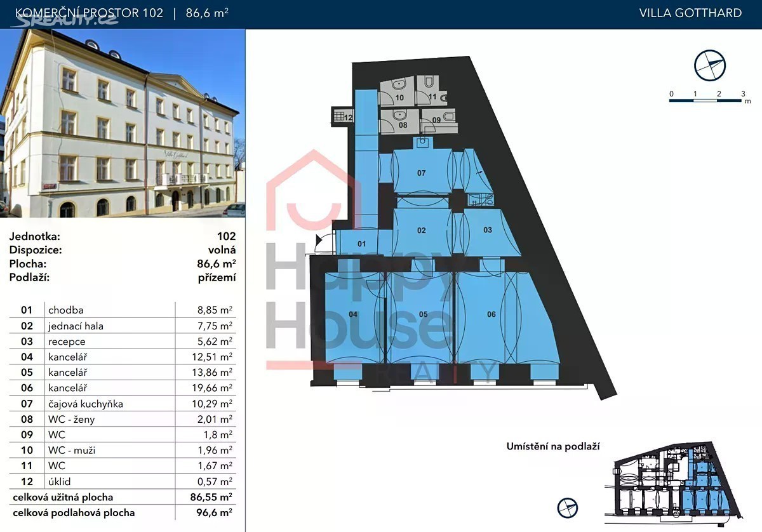The height and width of the screenshot is (532, 762).
Task: Click the '1,8 m²' WC area value
Action: (218, 435)
